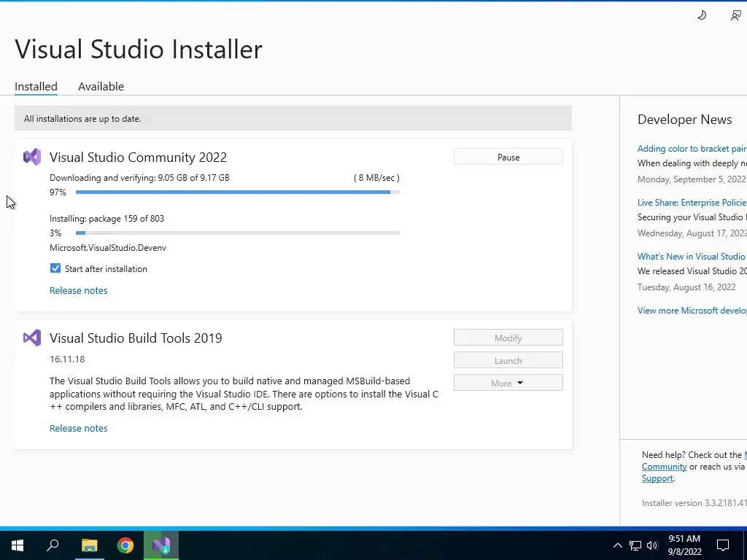The image size is (747, 560).
Task: Open the Windows Start menu
Action: tap(18, 545)
